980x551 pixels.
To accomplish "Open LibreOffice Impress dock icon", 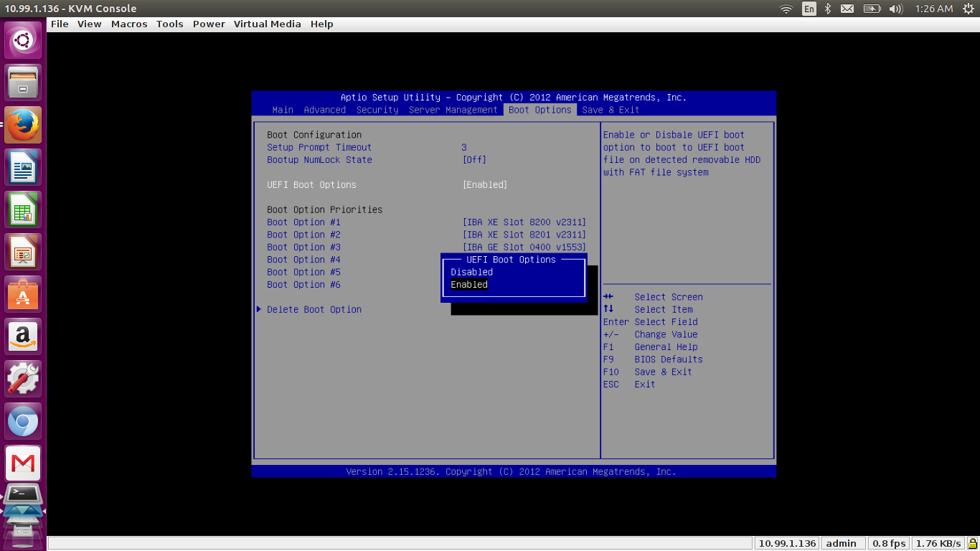I will [23, 252].
